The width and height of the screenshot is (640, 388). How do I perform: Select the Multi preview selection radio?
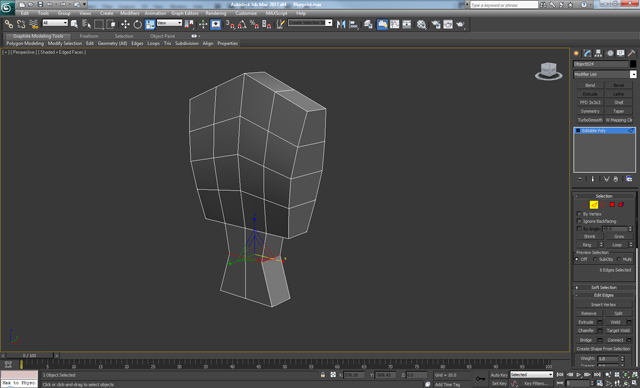[619, 259]
